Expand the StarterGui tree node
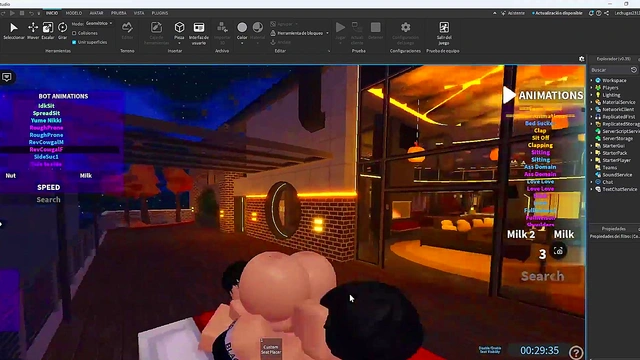 coord(591,146)
